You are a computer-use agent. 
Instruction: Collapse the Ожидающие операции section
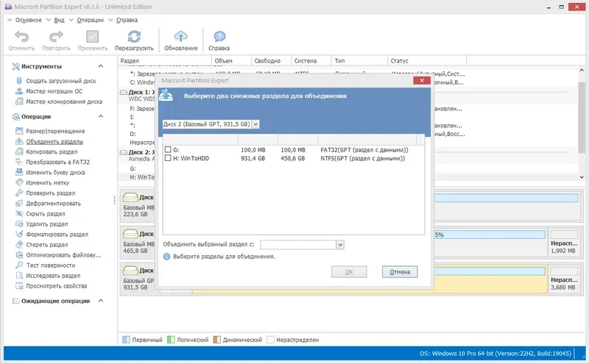pyautogui.click(x=101, y=301)
